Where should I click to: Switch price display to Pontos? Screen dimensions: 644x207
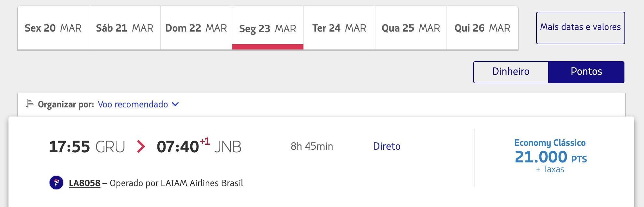pos(586,72)
